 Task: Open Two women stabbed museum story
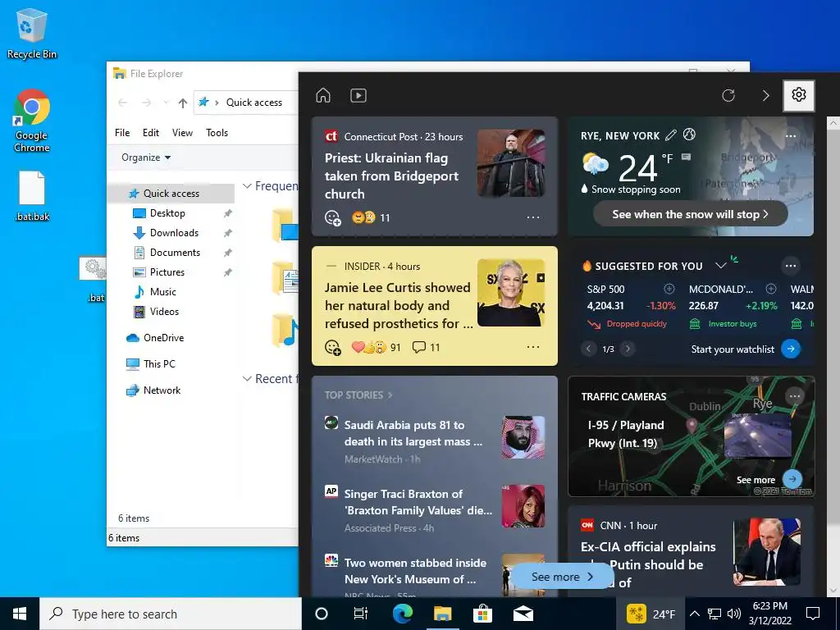pyautogui.click(x=415, y=571)
